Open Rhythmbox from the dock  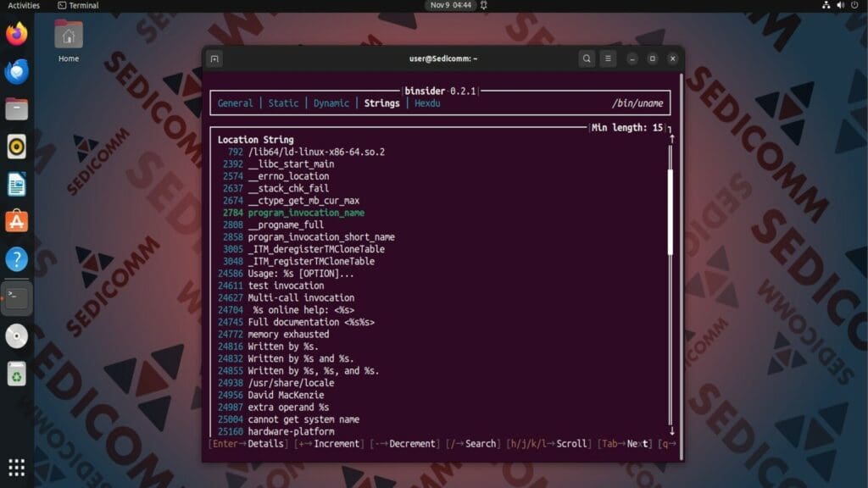(x=16, y=145)
